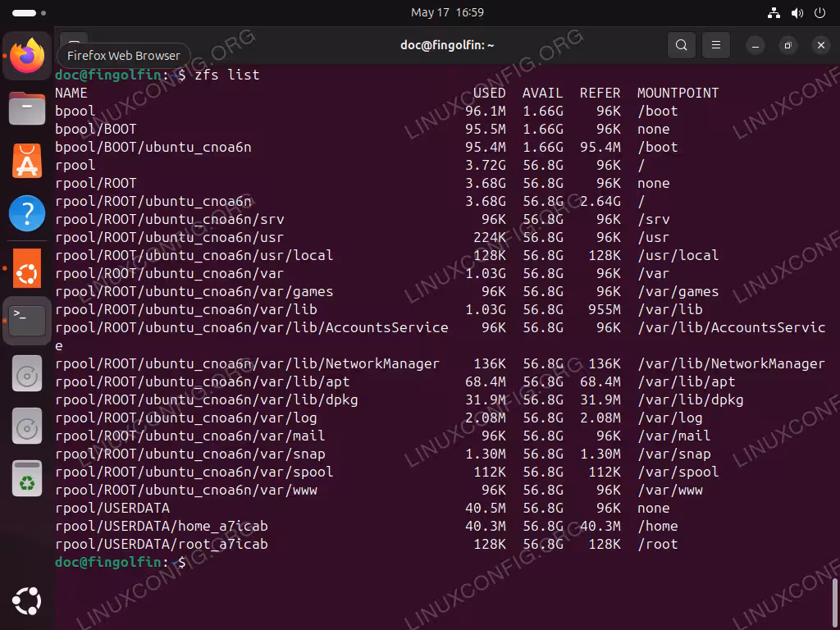Show applications via Ubuntu logo button

click(x=27, y=601)
